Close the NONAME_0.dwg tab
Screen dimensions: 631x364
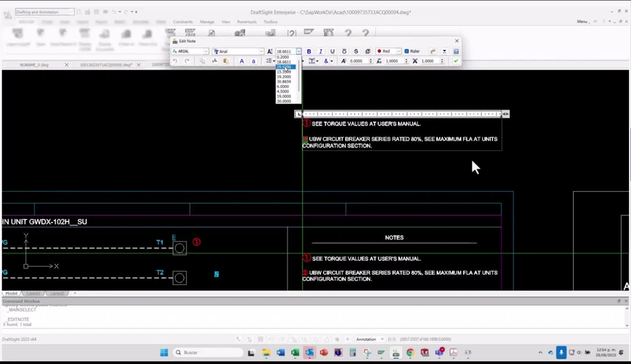(66, 65)
